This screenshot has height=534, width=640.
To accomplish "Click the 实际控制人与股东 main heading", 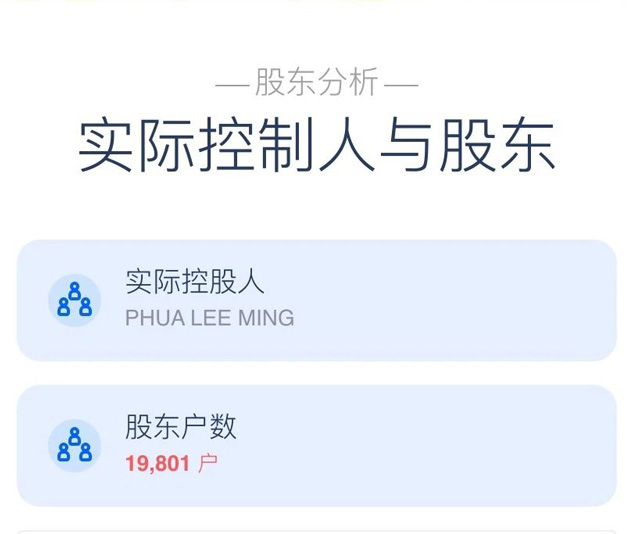I will click(317, 145).
